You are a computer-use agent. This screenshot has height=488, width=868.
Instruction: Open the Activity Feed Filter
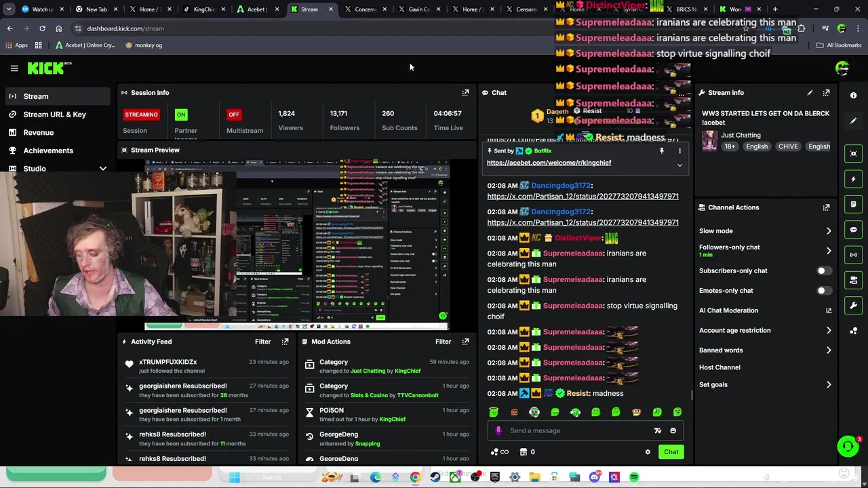click(x=262, y=342)
